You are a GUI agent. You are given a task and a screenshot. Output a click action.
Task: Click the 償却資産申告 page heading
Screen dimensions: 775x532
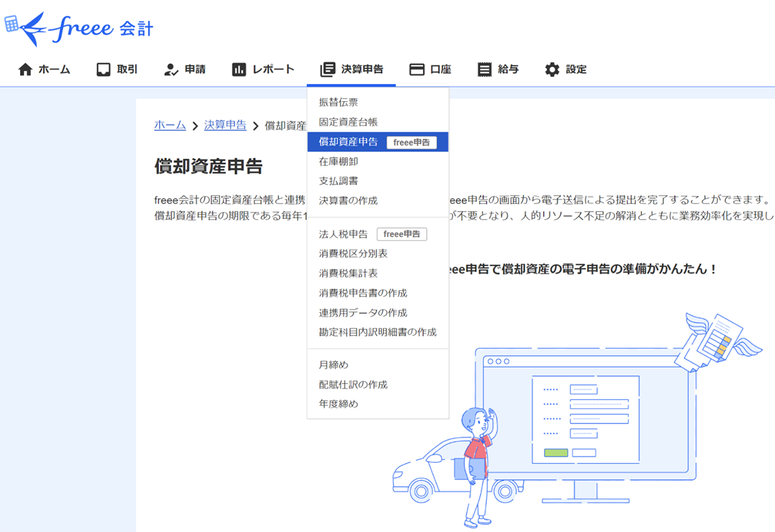(209, 166)
